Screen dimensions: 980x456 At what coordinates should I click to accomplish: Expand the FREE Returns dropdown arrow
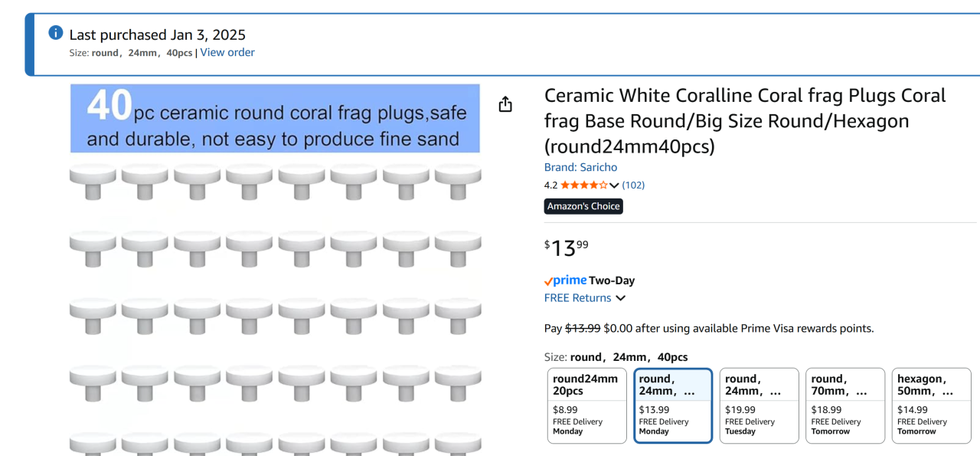click(x=620, y=298)
